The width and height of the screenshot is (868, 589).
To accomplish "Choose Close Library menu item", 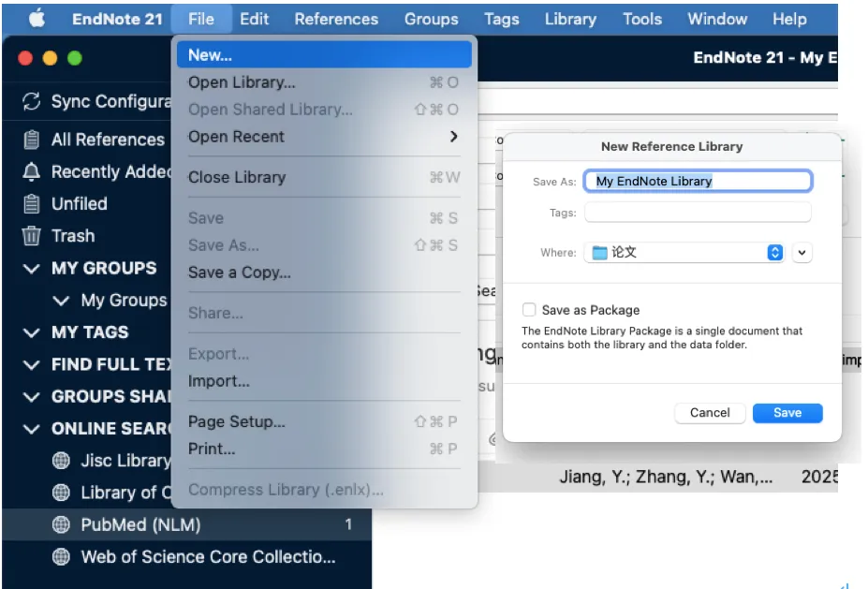I will (x=324, y=177).
